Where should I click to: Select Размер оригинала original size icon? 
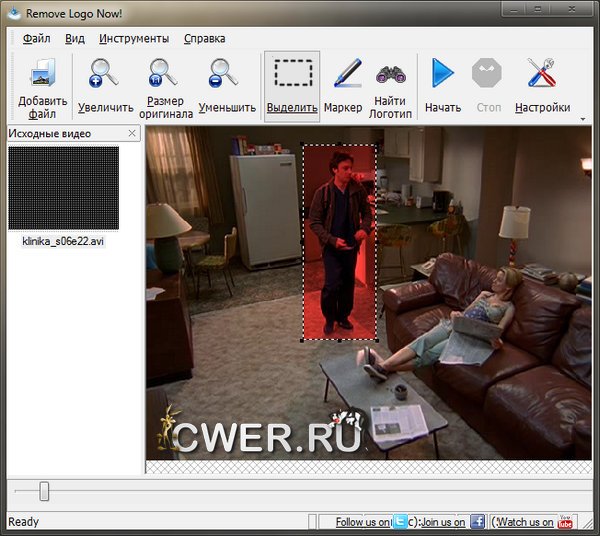point(165,76)
